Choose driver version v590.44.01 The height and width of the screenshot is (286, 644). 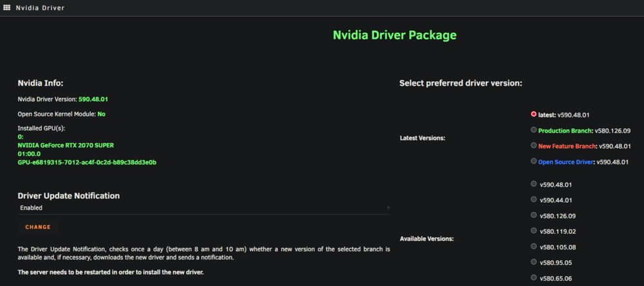click(533, 200)
